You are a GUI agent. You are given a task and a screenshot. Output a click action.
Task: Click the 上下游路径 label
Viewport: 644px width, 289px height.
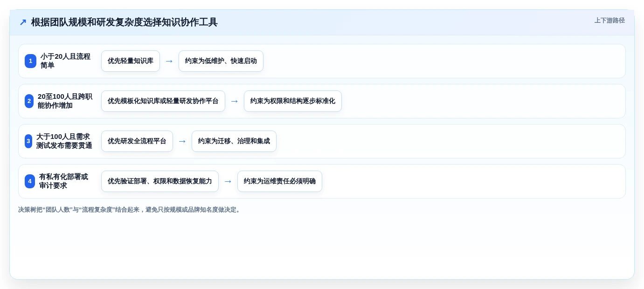tap(609, 21)
